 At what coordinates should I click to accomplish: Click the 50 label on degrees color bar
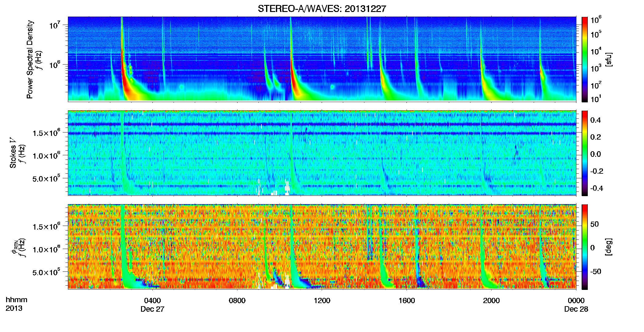(x=595, y=224)
